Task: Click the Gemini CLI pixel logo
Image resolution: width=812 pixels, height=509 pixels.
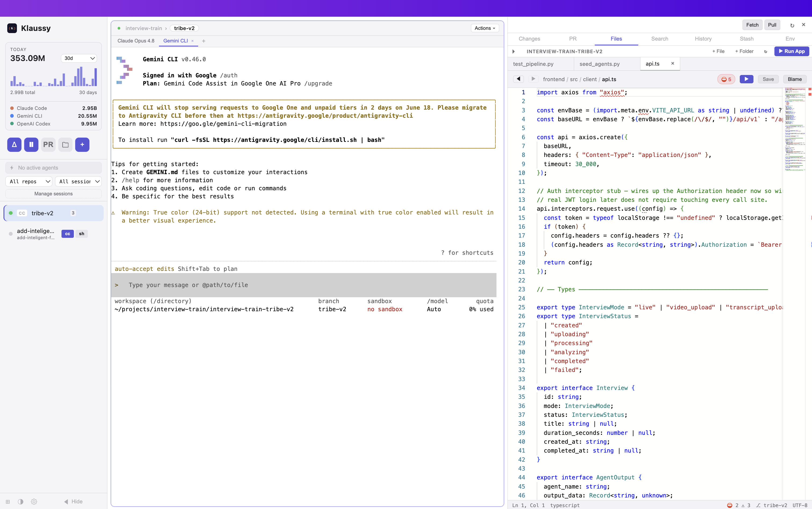Action: pyautogui.click(x=124, y=70)
